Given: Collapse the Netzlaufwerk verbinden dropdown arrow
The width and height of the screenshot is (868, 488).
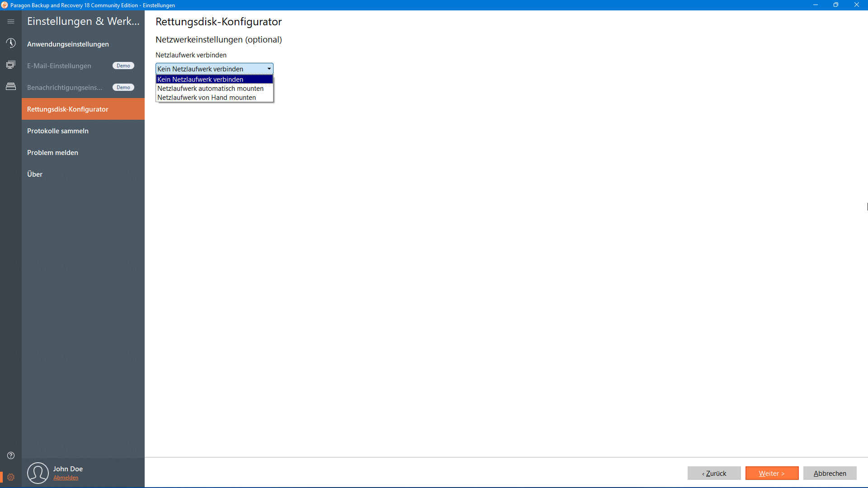Looking at the screenshot, I should tap(269, 69).
